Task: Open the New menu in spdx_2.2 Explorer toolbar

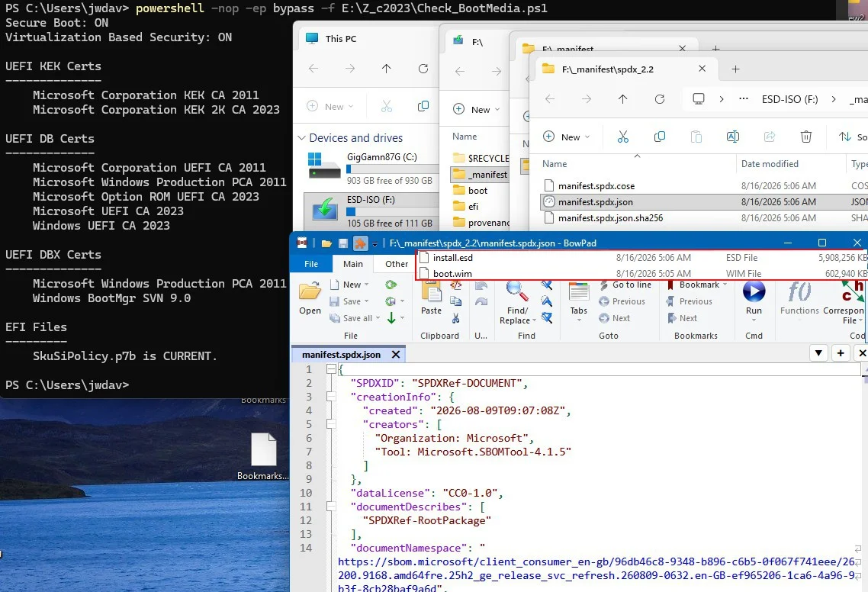Action: [566, 137]
